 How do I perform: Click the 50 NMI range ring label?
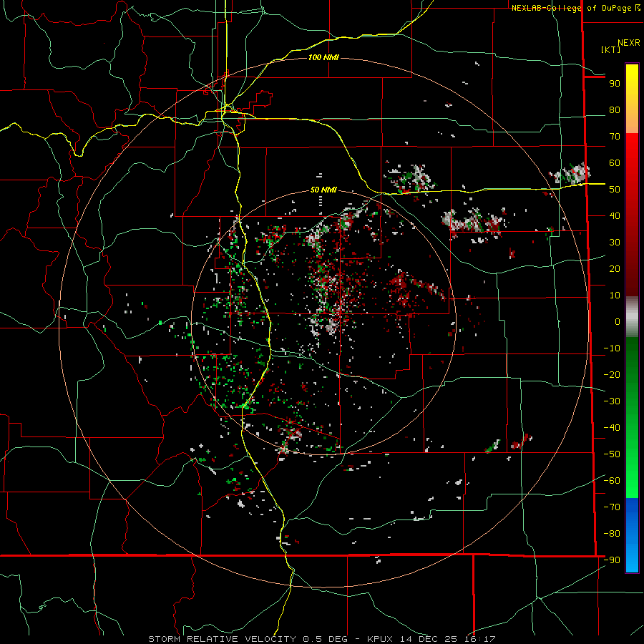click(323, 190)
